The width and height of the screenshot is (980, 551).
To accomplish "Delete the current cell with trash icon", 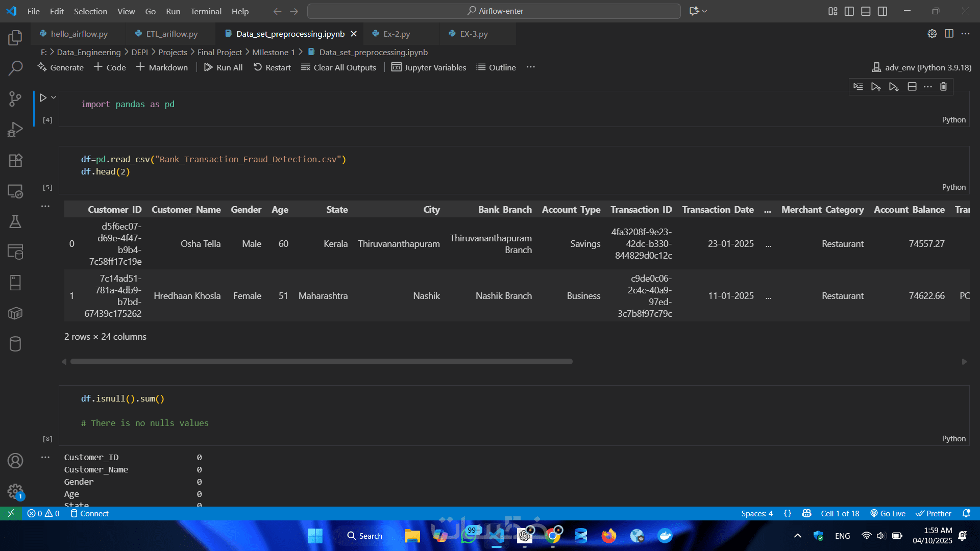I will coord(943,87).
